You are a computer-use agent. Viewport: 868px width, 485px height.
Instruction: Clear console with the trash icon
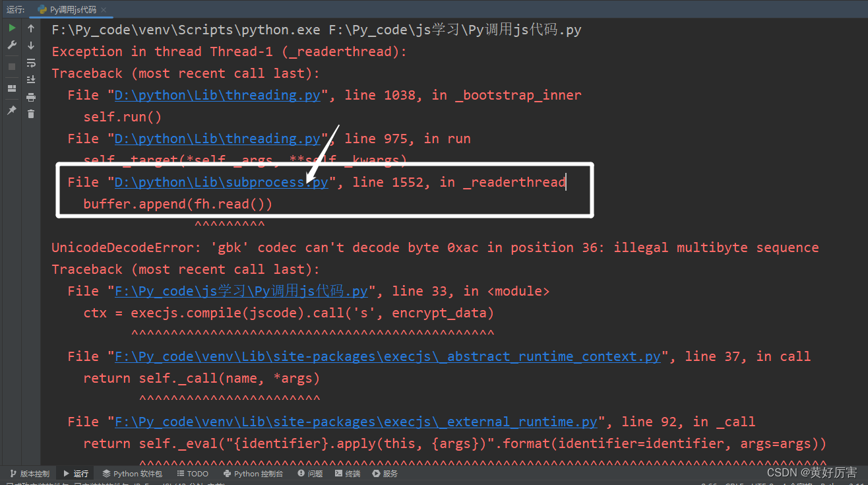pyautogui.click(x=31, y=114)
